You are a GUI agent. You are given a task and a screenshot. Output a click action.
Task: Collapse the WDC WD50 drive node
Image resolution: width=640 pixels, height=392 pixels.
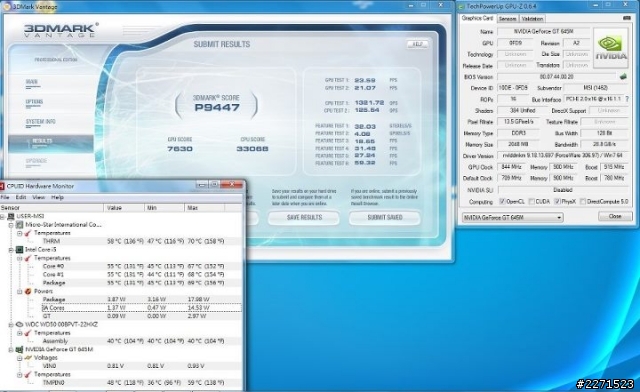point(11,325)
